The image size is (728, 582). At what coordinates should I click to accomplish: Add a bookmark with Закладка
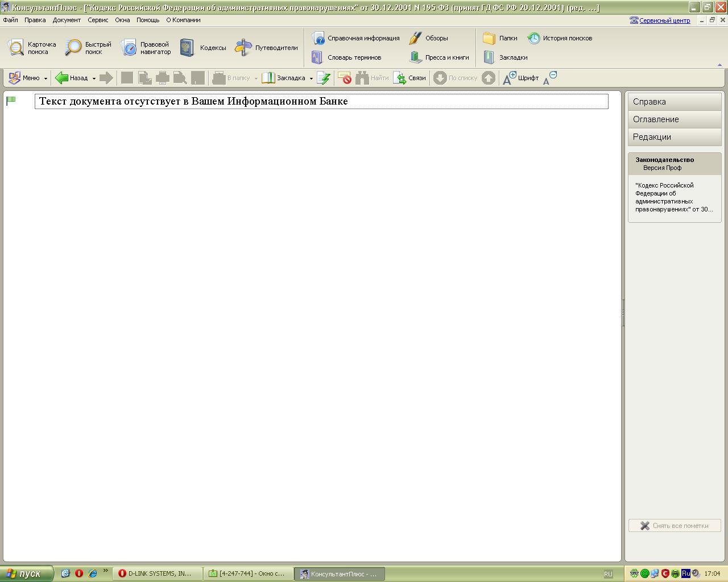coord(283,78)
